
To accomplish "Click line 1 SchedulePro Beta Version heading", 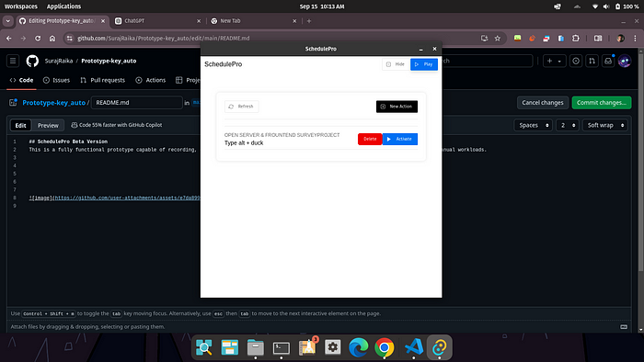I will [68, 141].
